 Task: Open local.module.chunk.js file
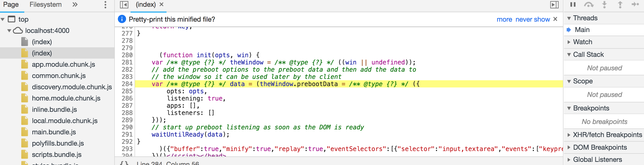pyautogui.click(x=65, y=121)
